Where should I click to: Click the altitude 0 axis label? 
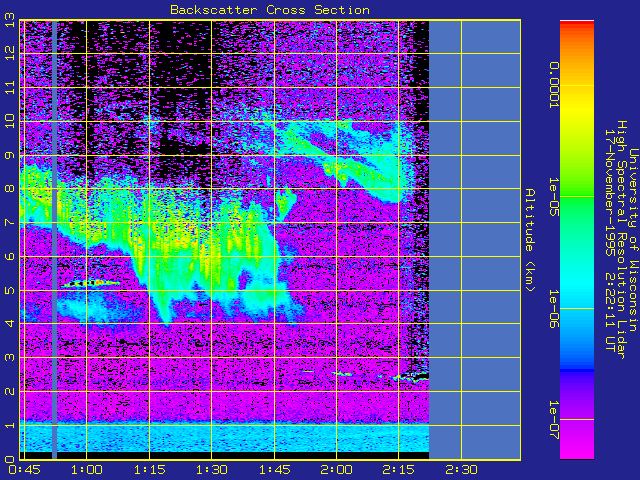point(9,459)
